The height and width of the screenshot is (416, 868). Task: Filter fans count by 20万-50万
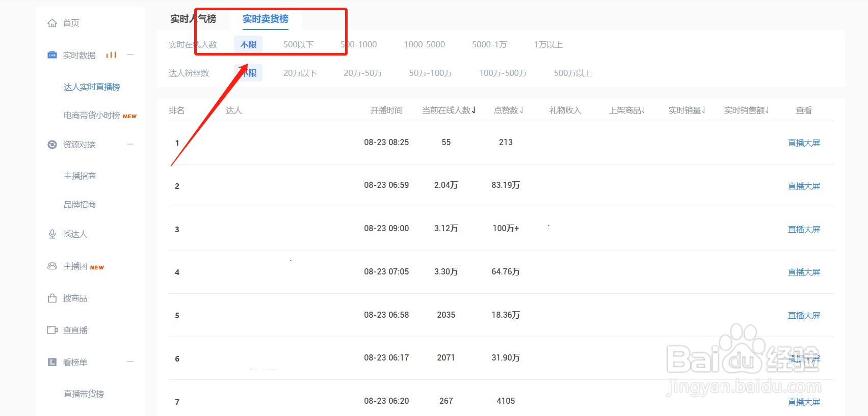pos(363,73)
